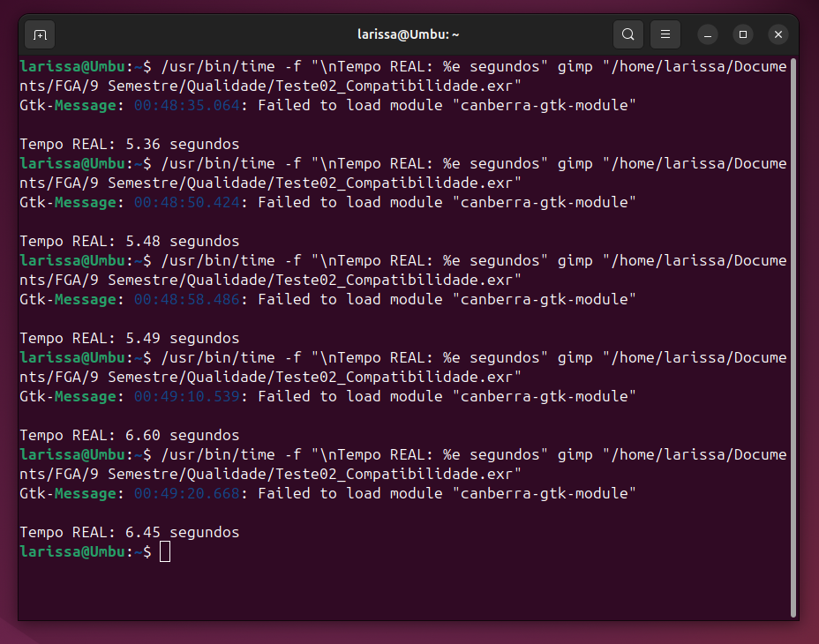Open the terminal search tool
The height and width of the screenshot is (644, 819).
click(627, 34)
